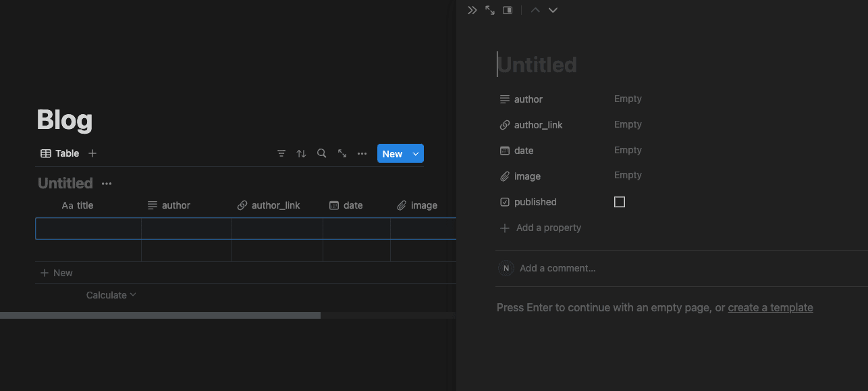Open the Calculate dropdown
The image size is (868, 391).
coord(111,295)
